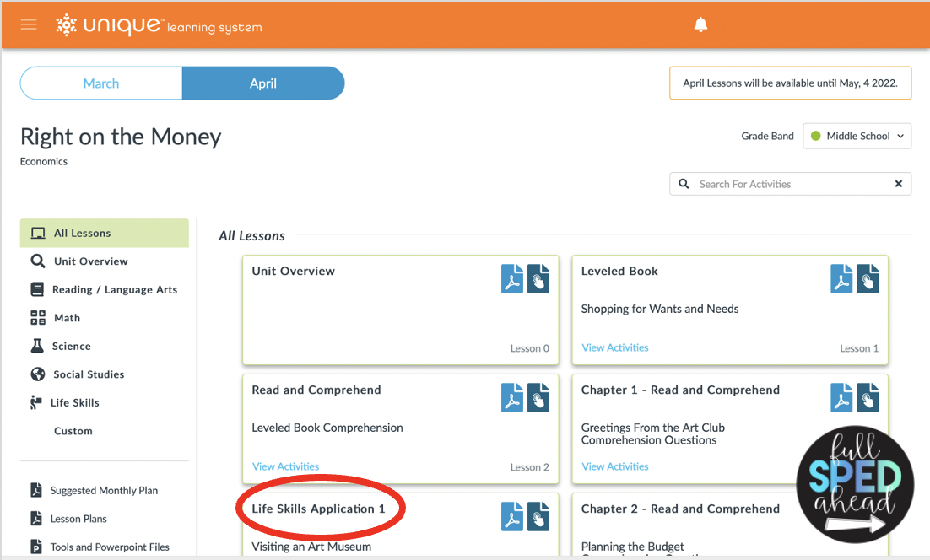Open the Math category in sidebar
This screenshot has height=560, width=930.
[67, 318]
